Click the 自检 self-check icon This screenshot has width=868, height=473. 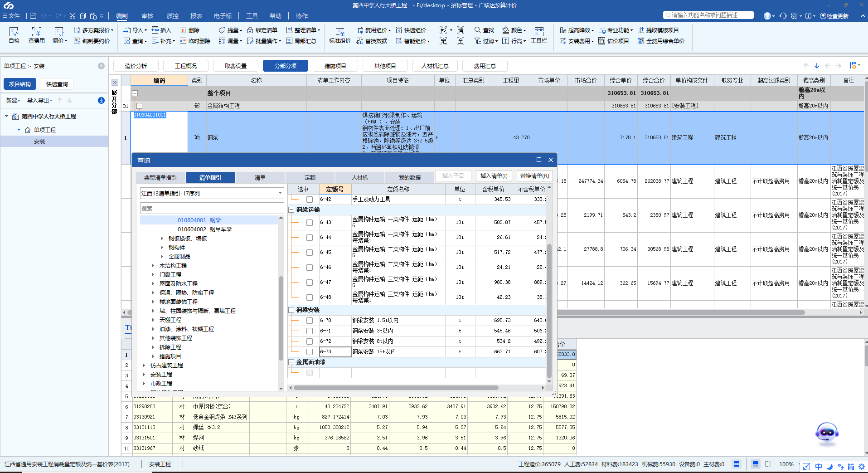[14, 35]
